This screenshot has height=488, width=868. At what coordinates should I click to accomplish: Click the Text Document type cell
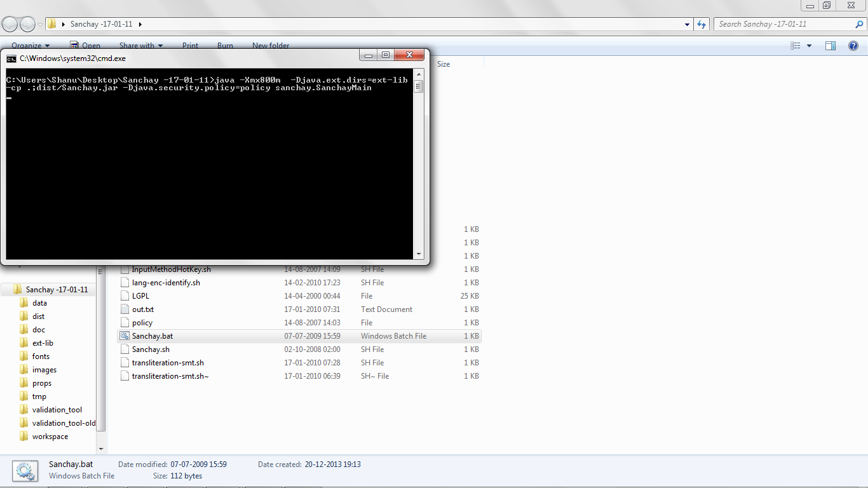(386, 309)
